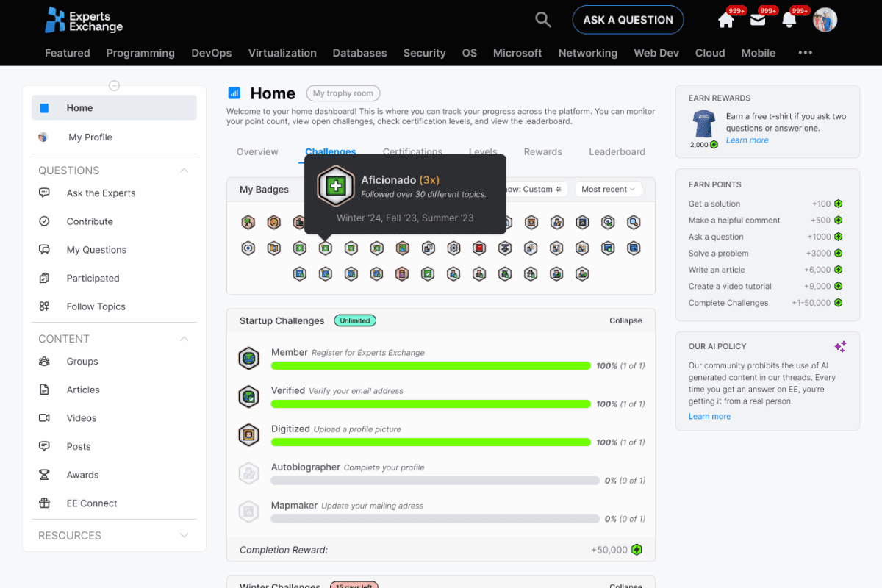Screen dimensions: 882x588
Task: Switch to the Leaderboard tab
Action: tap(617, 151)
